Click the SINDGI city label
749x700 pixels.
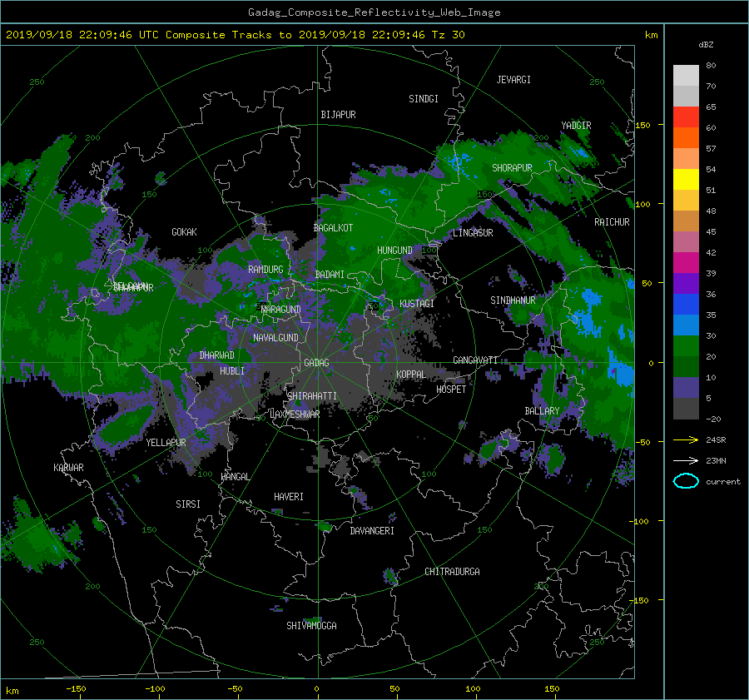(x=424, y=99)
